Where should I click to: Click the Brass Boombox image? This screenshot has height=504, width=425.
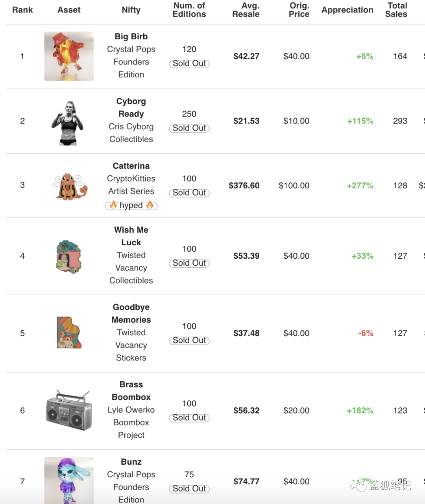69,410
